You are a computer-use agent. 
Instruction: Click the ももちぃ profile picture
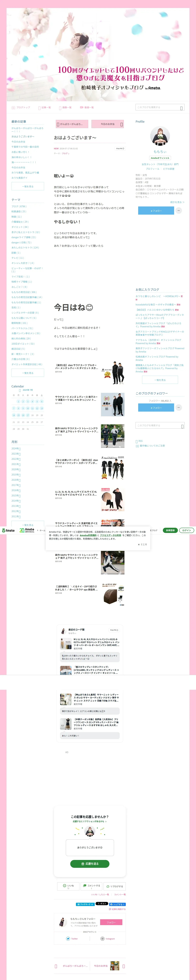(x=160, y=136)
